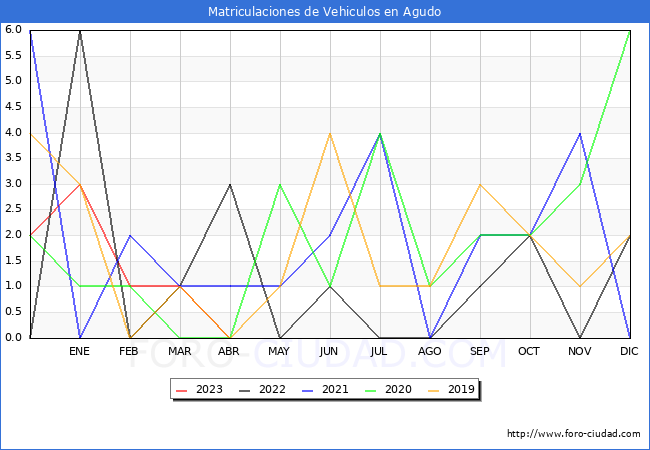This screenshot has height=450, width=650.
Task: Click the ENE month axis label
Action: pos(79,351)
